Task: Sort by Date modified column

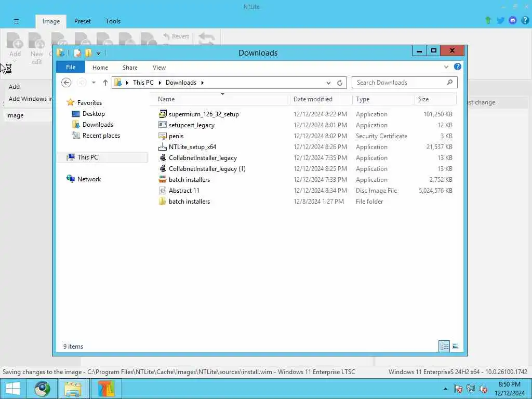Action: (321, 99)
